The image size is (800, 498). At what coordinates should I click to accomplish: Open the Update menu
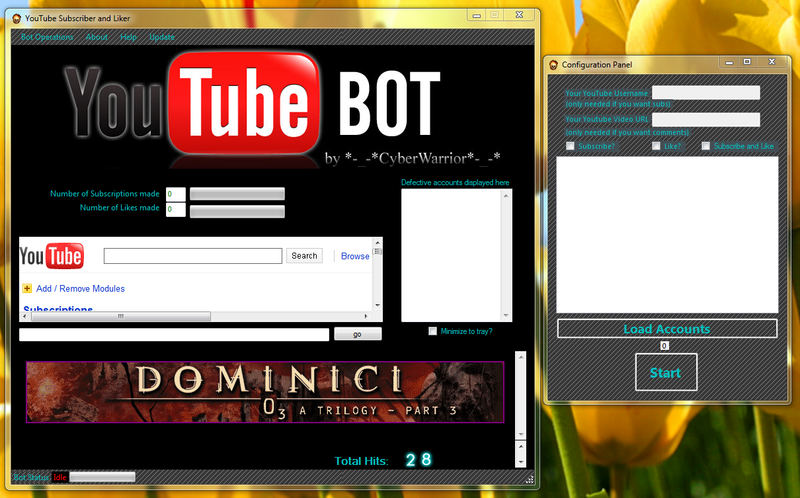(x=162, y=37)
